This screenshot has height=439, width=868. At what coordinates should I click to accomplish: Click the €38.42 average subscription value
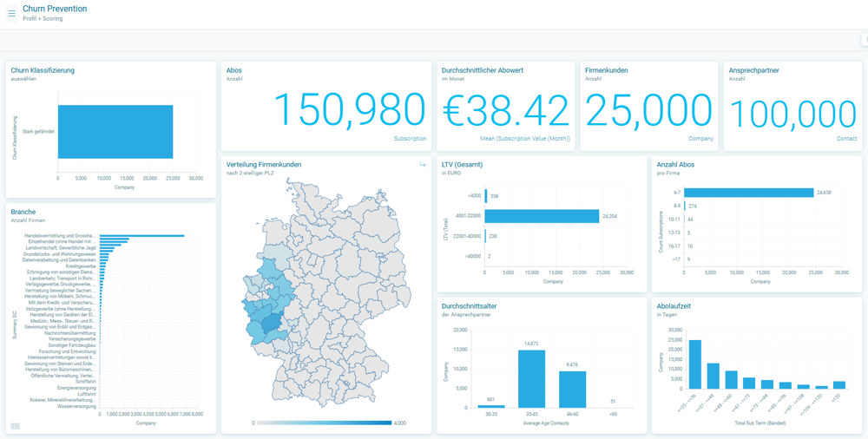pyautogui.click(x=506, y=110)
